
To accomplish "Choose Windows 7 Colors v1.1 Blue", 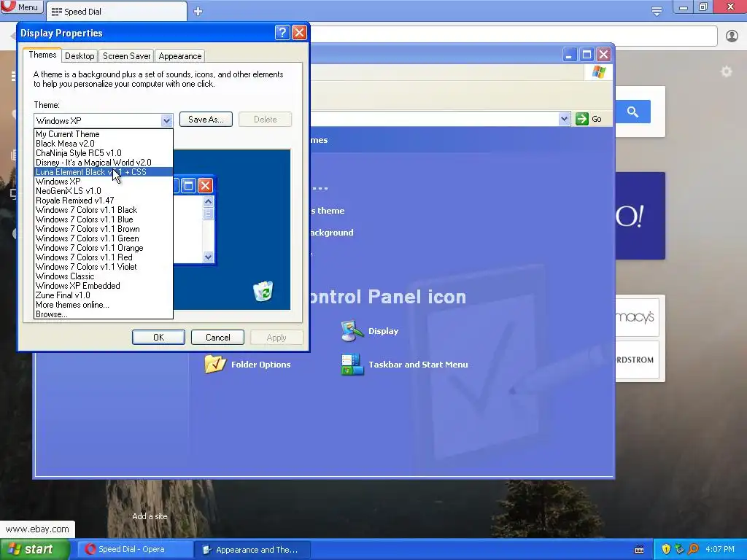I will [x=104, y=219].
